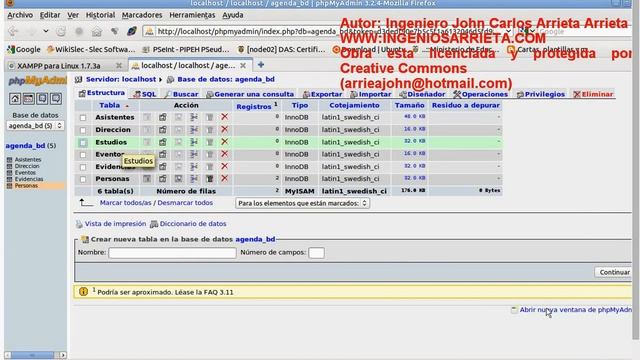
Task: Check the Personas table checkbox
Action: (83, 179)
